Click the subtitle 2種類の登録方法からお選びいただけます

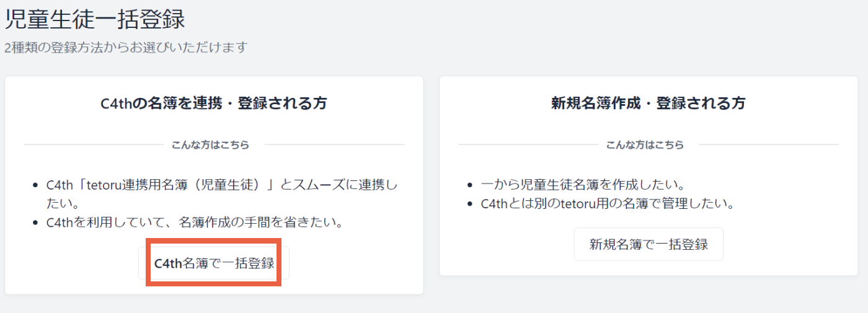126,47
